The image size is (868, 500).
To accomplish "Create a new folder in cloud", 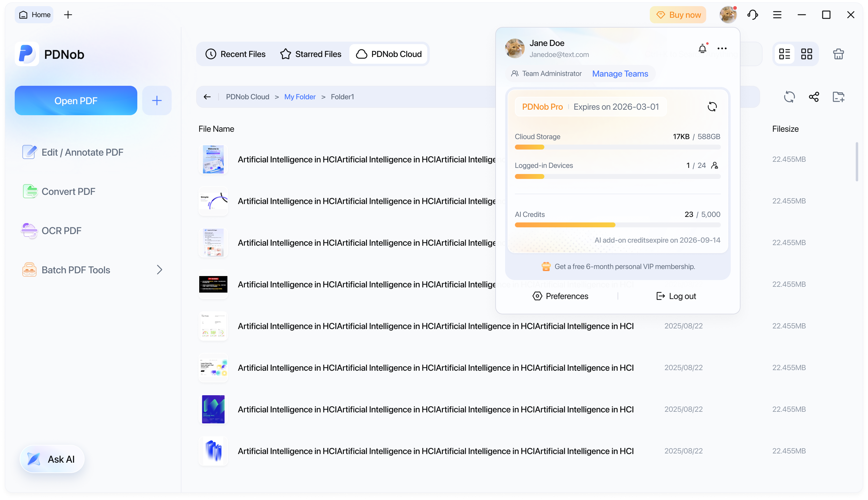I will click(x=838, y=97).
